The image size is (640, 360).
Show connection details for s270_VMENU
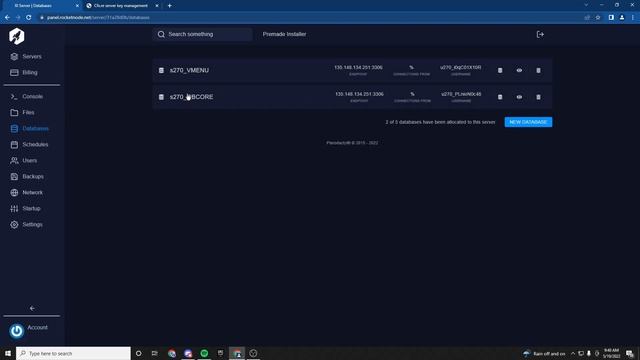[519, 70]
